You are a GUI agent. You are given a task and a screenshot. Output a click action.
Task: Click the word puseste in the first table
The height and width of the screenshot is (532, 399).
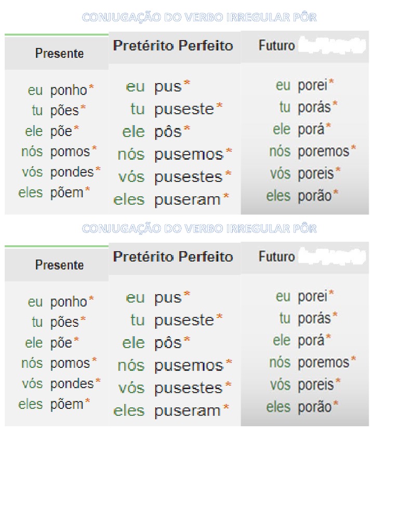184,109
